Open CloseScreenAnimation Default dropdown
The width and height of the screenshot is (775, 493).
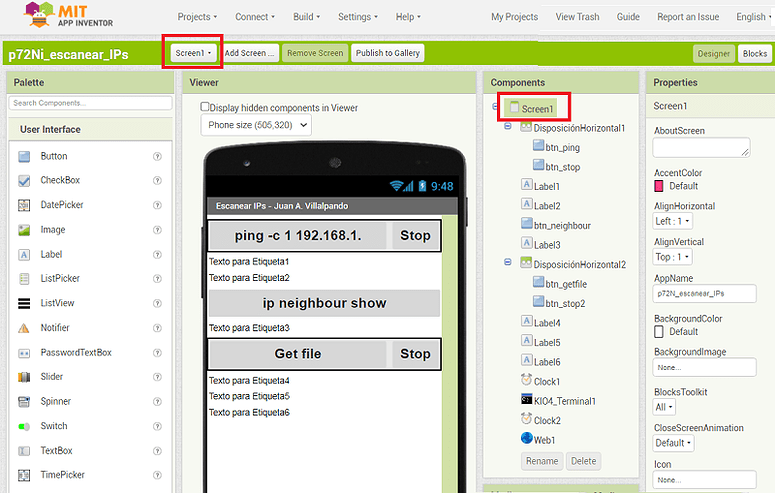coord(673,443)
